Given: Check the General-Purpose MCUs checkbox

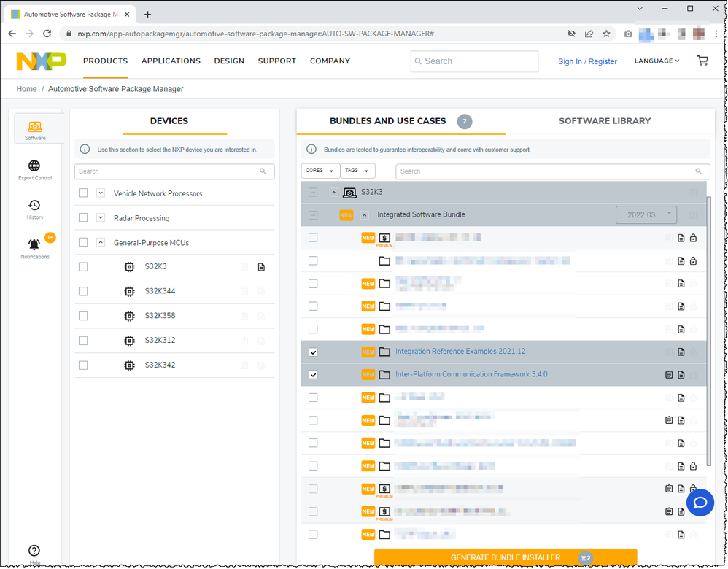Looking at the screenshot, I should [x=83, y=242].
